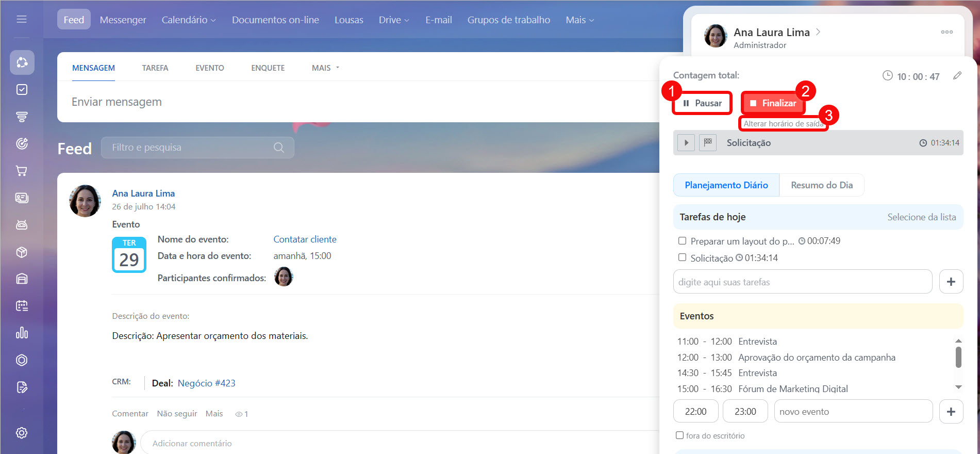Click Comentar under the post
This screenshot has height=454, width=980.
(130, 414)
